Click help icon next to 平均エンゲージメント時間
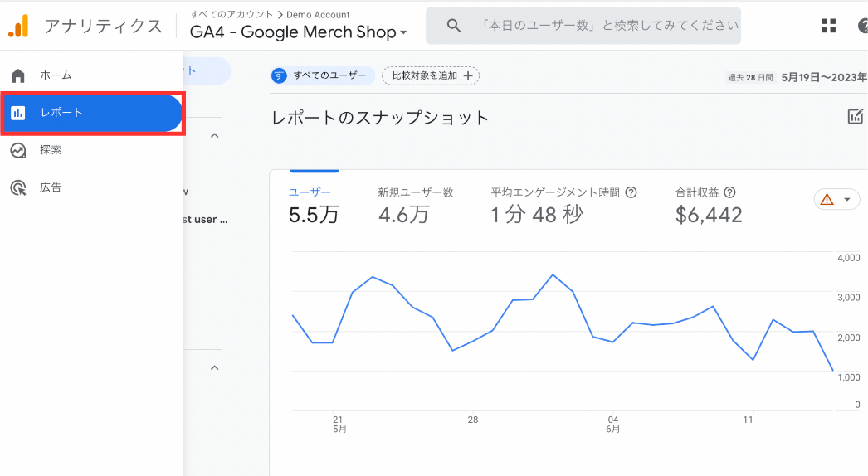This screenshot has height=476, width=868. pos(631,192)
